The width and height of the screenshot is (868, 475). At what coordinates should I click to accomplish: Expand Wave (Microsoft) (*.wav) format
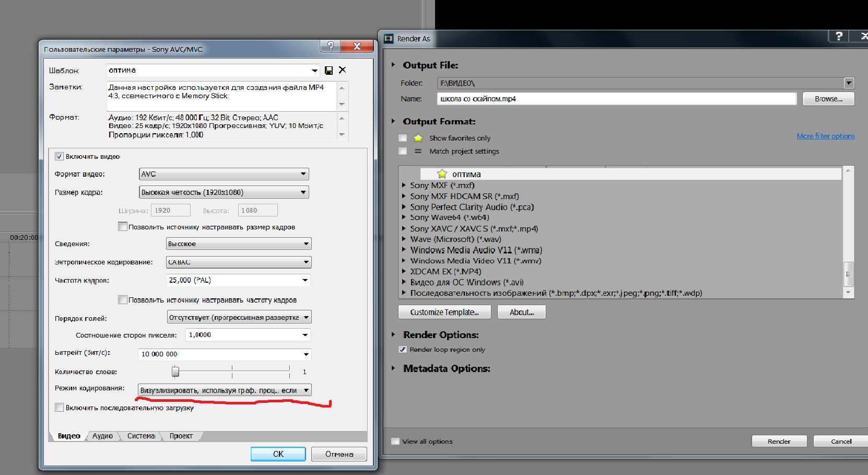(x=404, y=239)
